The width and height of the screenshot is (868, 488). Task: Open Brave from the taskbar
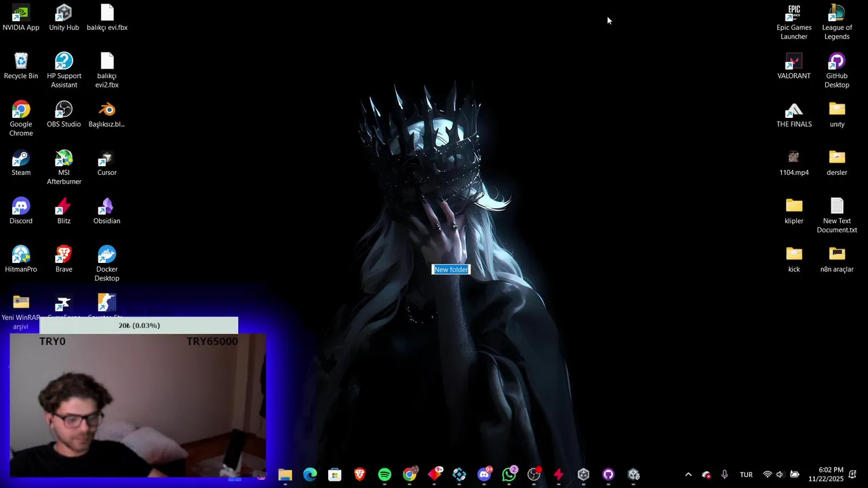pos(359,474)
